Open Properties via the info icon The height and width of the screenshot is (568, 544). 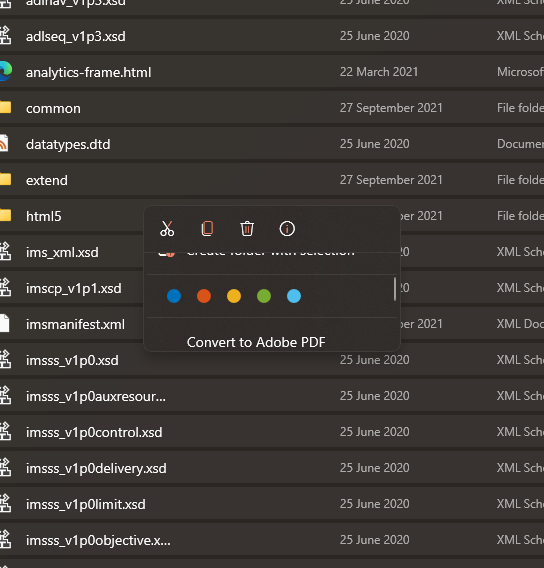pos(287,229)
